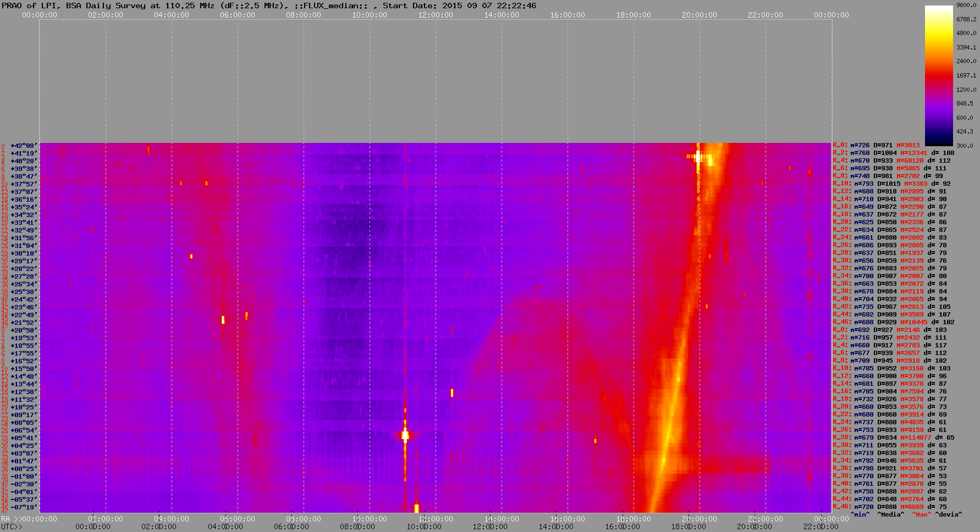Click the brightest white spot near +40°28'
The image size is (980, 532).
[698, 157]
